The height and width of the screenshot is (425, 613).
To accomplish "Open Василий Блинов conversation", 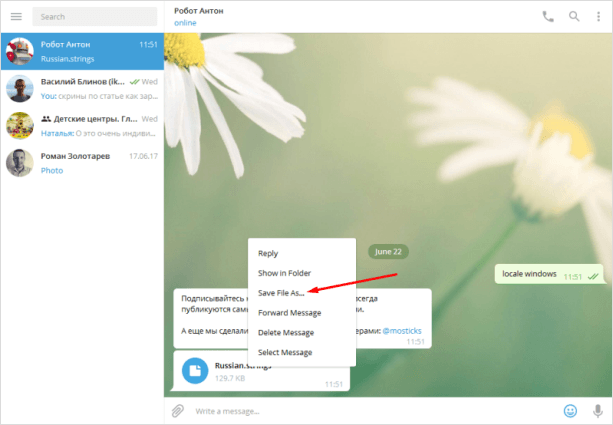I will click(82, 88).
